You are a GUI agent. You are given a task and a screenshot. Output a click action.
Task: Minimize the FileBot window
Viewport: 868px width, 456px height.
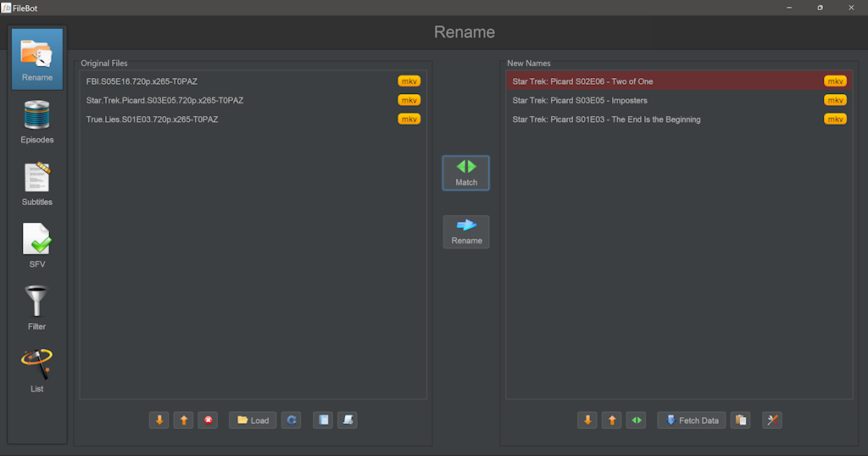tap(789, 8)
